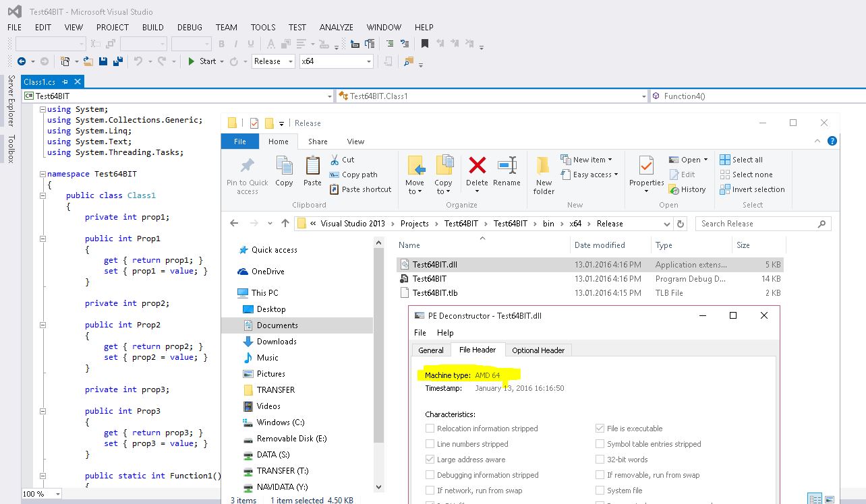Click Select none in Explorer ribbon
Screen dimensions: 866x504
coord(746,175)
